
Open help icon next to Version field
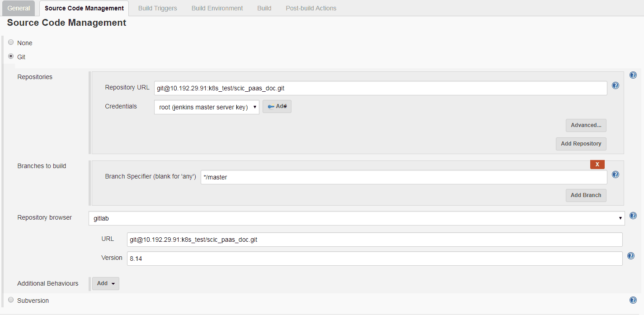coord(631,256)
